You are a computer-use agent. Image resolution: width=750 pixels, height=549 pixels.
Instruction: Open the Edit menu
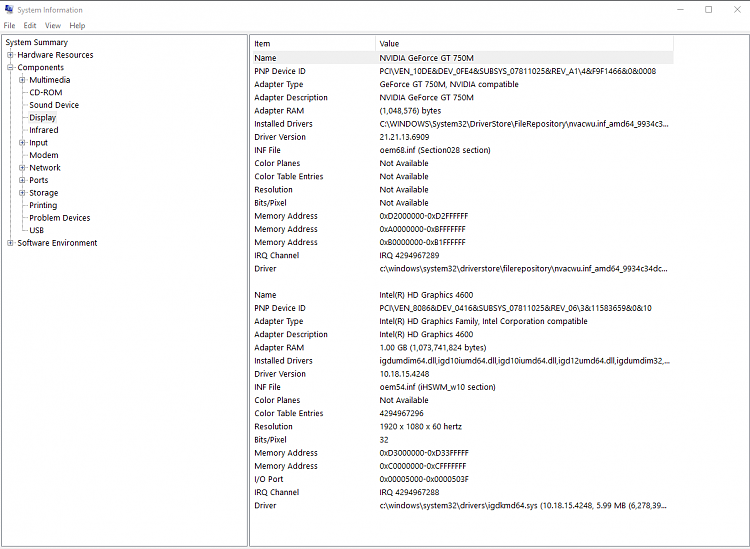pyautogui.click(x=30, y=25)
